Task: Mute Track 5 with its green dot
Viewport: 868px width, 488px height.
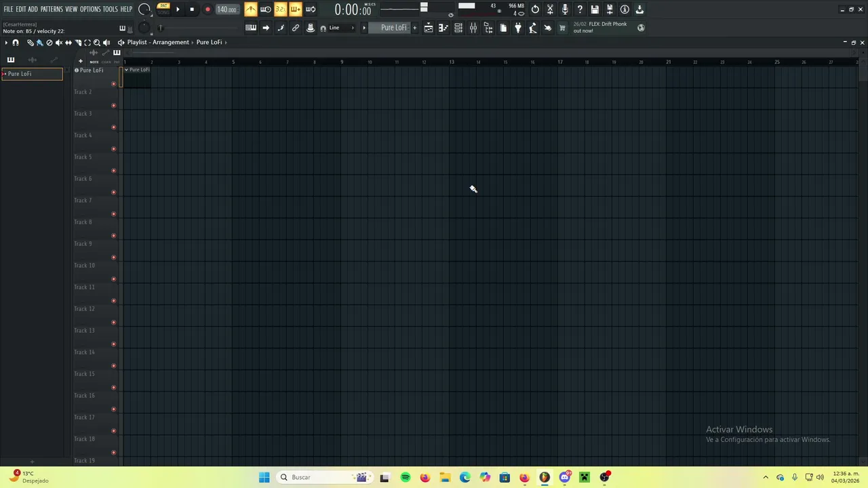Action: click(113, 171)
